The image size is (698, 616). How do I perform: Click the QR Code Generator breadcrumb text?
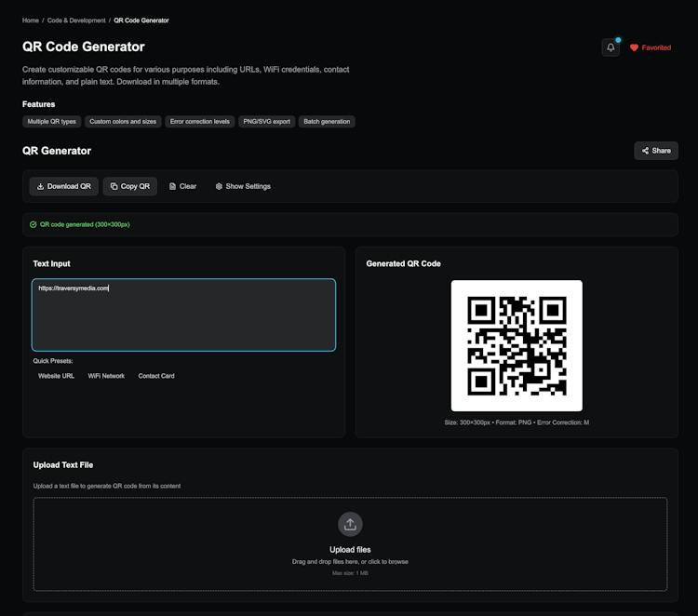[x=141, y=20]
